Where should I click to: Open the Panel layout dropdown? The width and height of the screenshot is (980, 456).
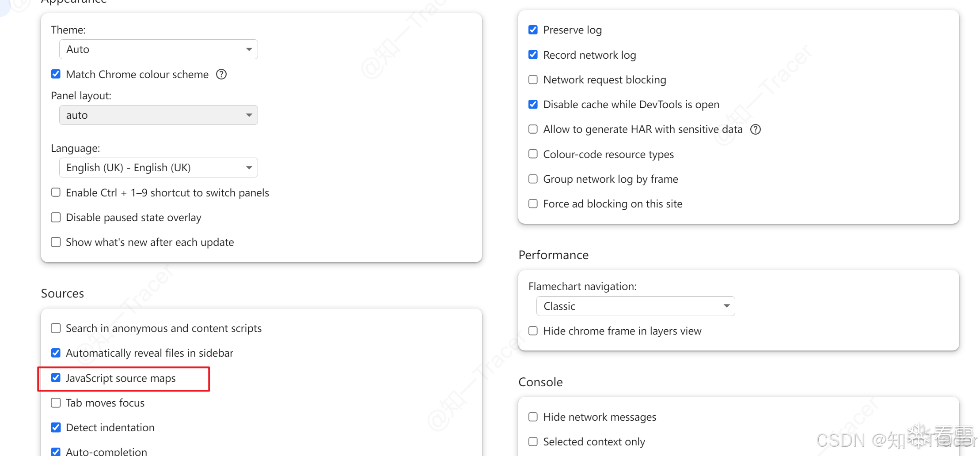(158, 115)
